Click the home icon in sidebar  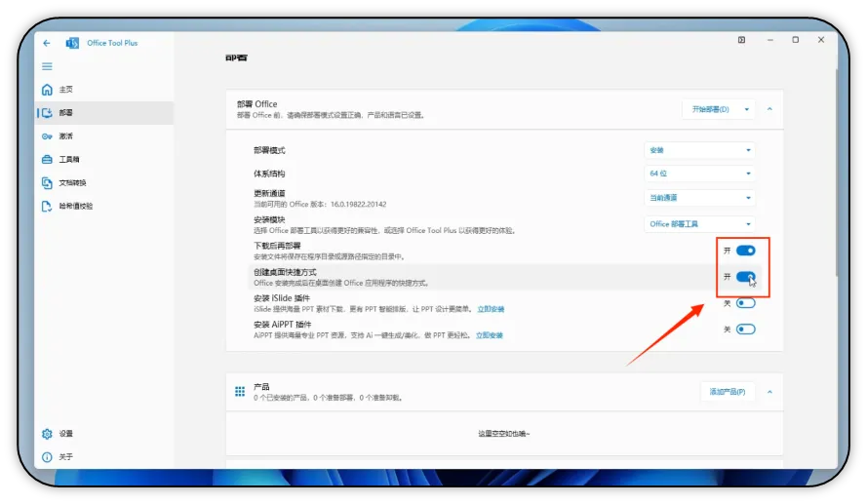coord(47,90)
